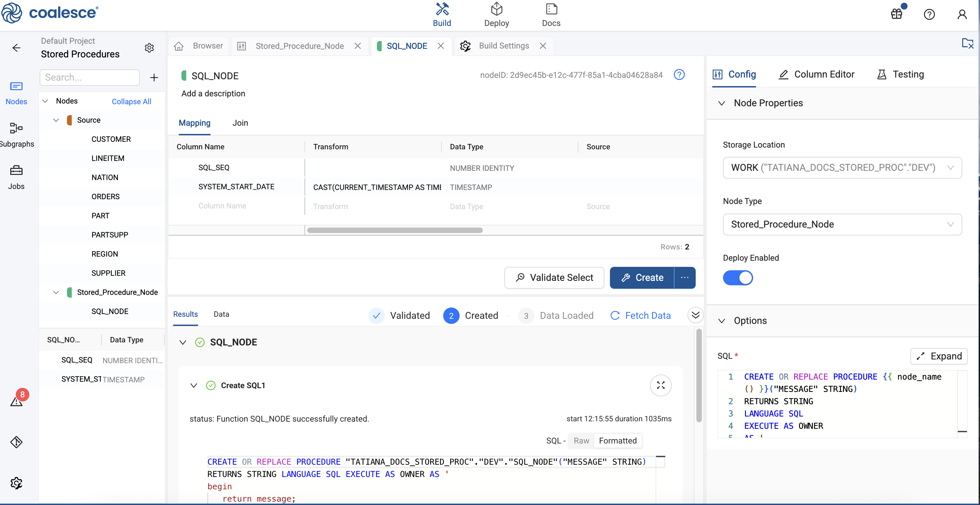
Task: Maximize the Create SQL1 result view
Action: pos(661,385)
